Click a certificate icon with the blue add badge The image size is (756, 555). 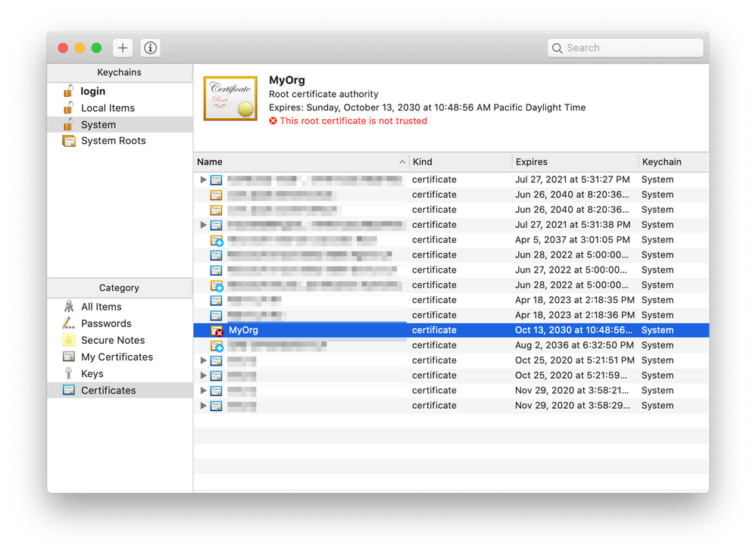(x=216, y=240)
